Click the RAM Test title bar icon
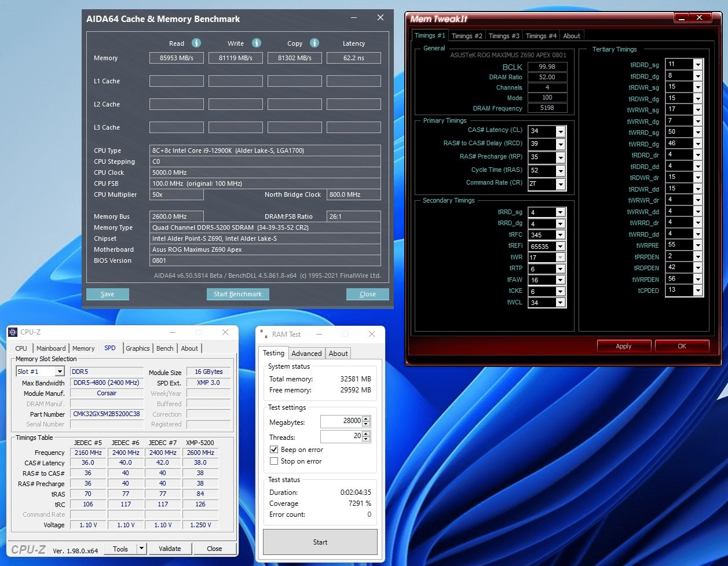728x566 pixels. coord(264,334)
